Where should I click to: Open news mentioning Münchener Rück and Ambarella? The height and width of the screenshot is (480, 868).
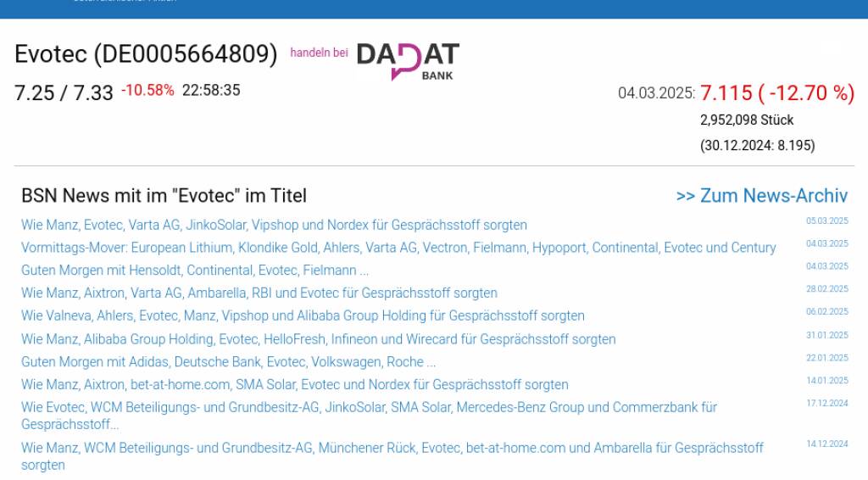point(392,448)
